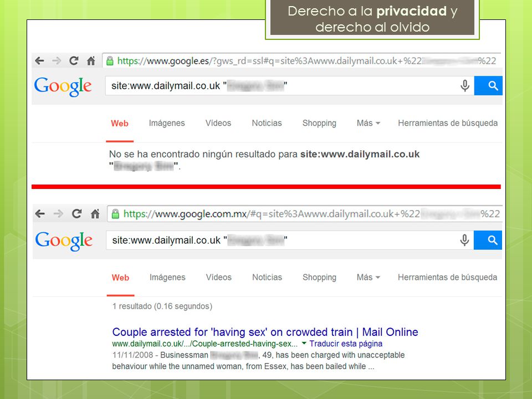
Task: Switch to Noticias tab in the lower results
Action: (x=267, y=277)
